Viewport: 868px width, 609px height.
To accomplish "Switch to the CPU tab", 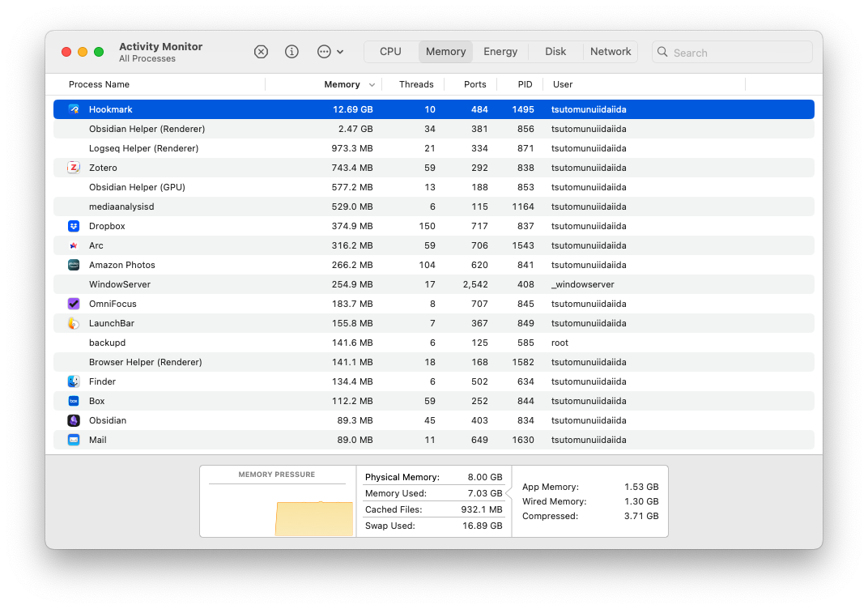I will [x=390, y=52].
